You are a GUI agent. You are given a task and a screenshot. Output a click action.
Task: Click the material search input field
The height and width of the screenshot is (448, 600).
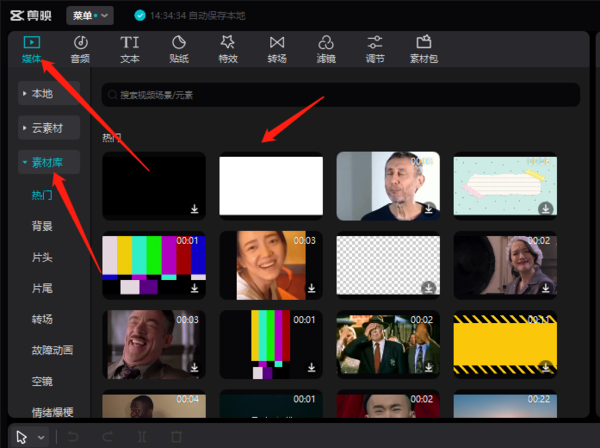[340, 95]
